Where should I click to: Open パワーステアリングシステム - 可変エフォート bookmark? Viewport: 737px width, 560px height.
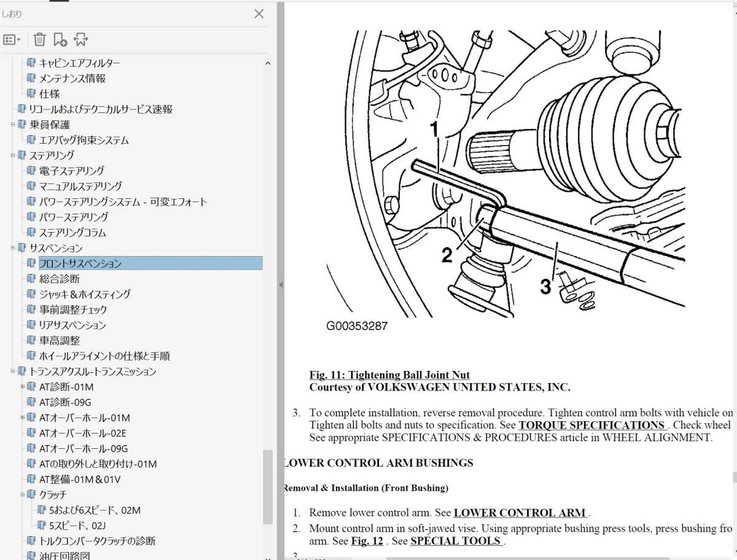123,201
